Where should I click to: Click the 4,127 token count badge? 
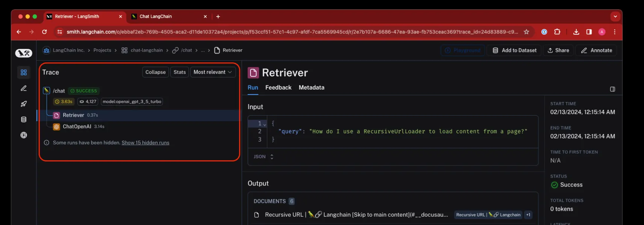(x=88, y=102)
